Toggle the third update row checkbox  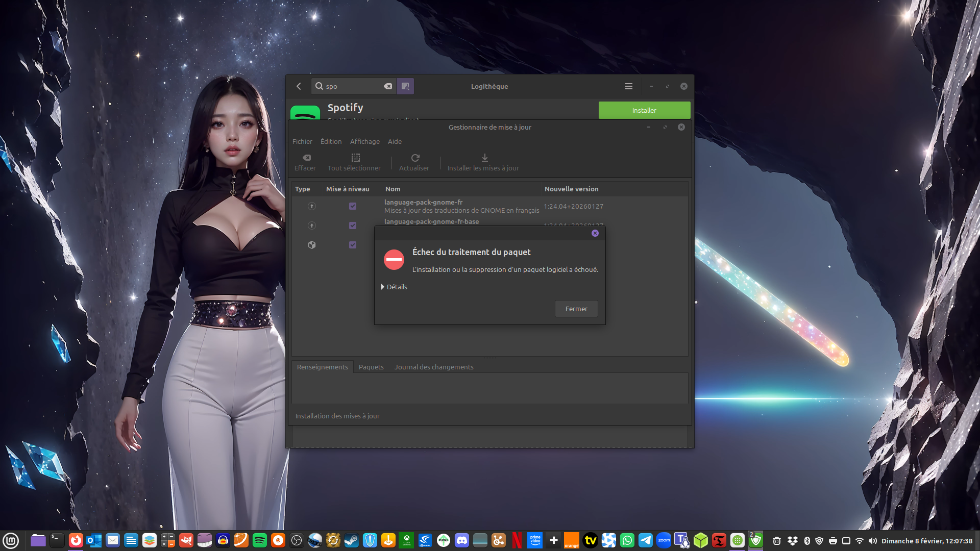pos(353,245)
